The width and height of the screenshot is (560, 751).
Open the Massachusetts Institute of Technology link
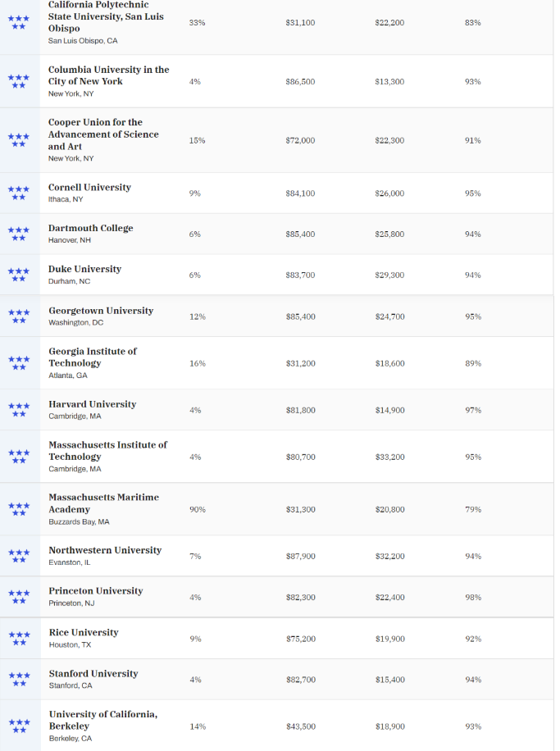click(107, 451)
